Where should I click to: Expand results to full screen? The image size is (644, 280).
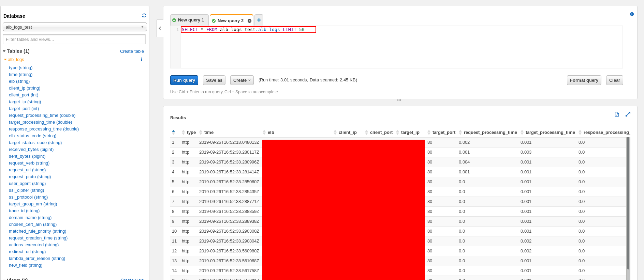tap(628, 114)
